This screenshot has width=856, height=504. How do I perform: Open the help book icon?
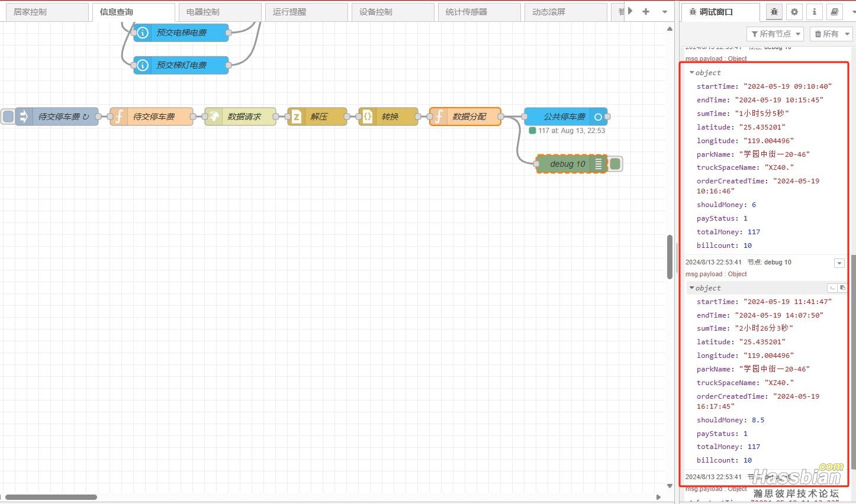tap(835, 12)
